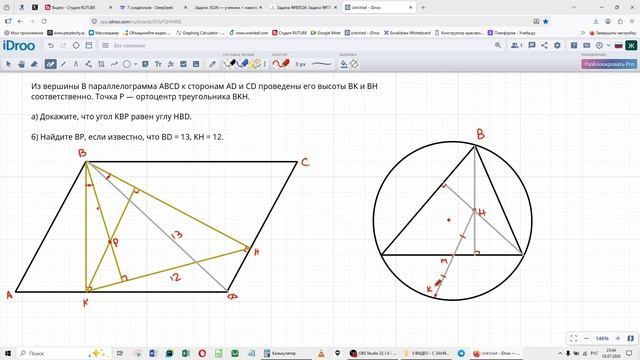Open a new browser tab

click(x=423, y=7)
